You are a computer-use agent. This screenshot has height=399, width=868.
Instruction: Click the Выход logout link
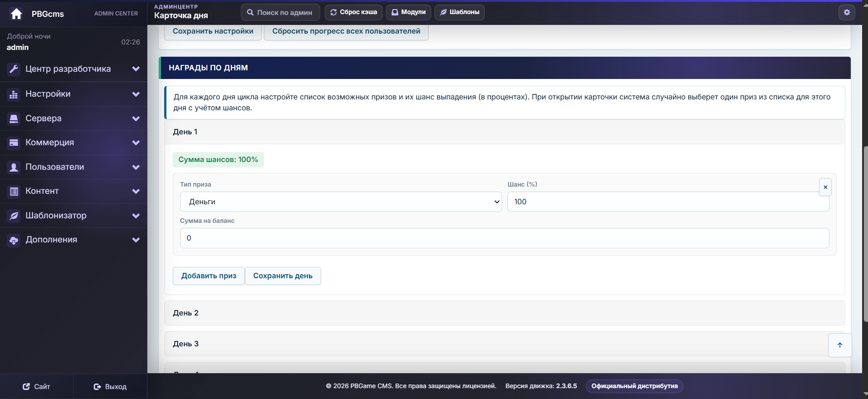110,387
